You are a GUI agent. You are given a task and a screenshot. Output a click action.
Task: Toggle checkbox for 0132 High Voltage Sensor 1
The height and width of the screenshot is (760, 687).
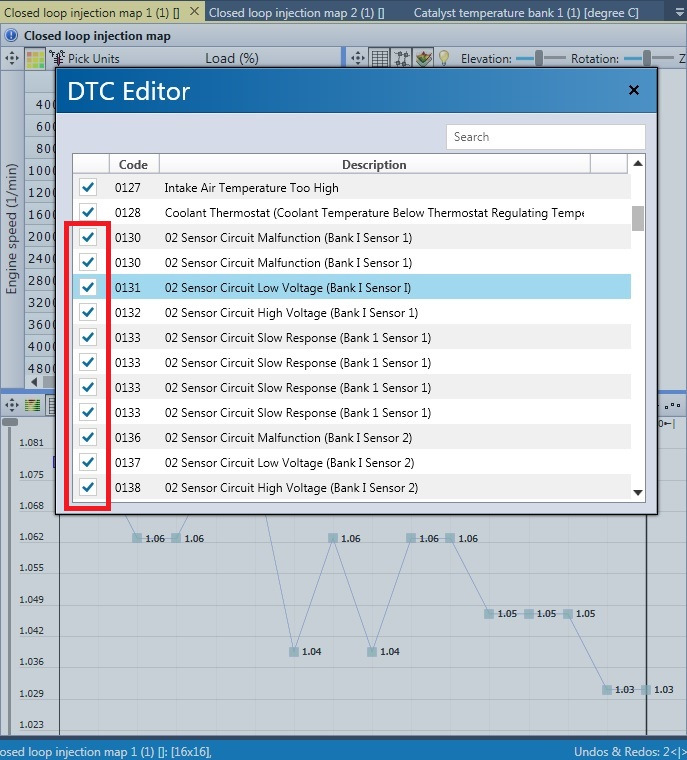(88, 312)
